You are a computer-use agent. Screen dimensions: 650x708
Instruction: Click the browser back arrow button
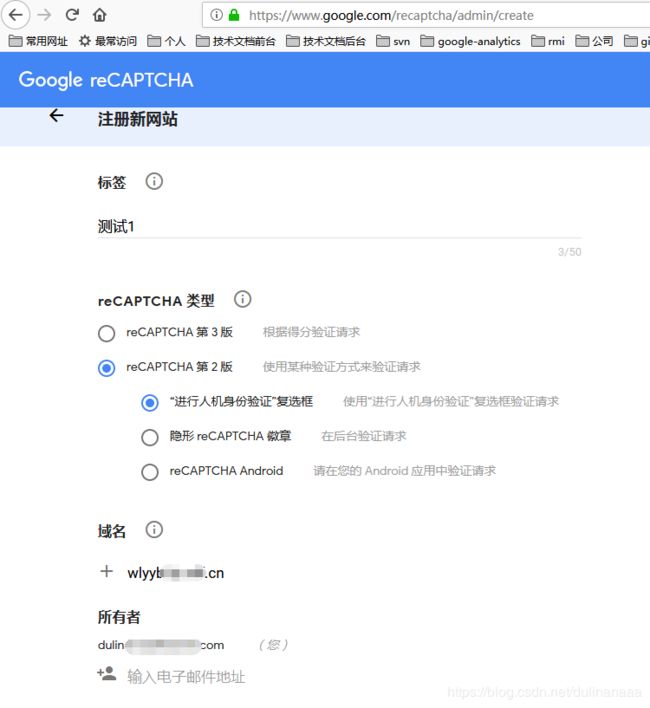pos(16,15)
